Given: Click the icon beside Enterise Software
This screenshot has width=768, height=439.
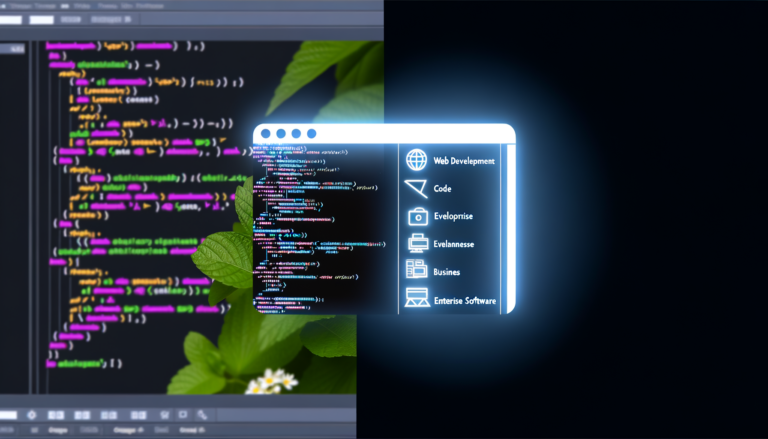Looking at the screenshot, I should click(x=417, y=298).
